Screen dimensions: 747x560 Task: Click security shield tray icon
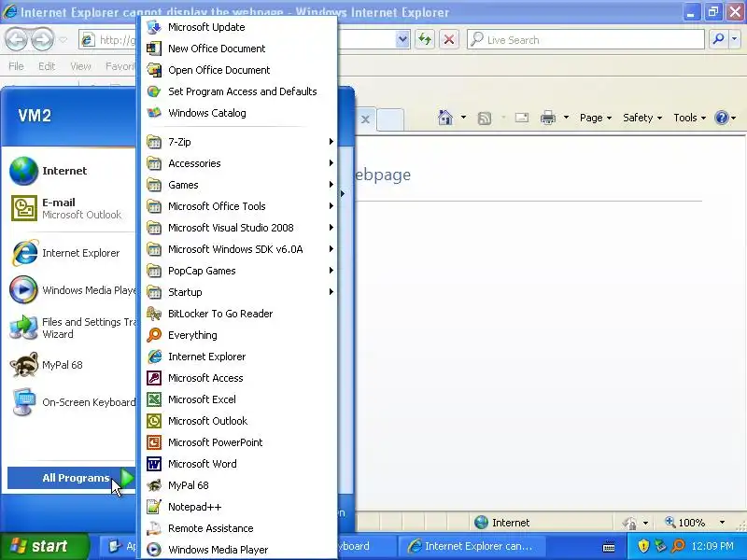click(643, 546)
